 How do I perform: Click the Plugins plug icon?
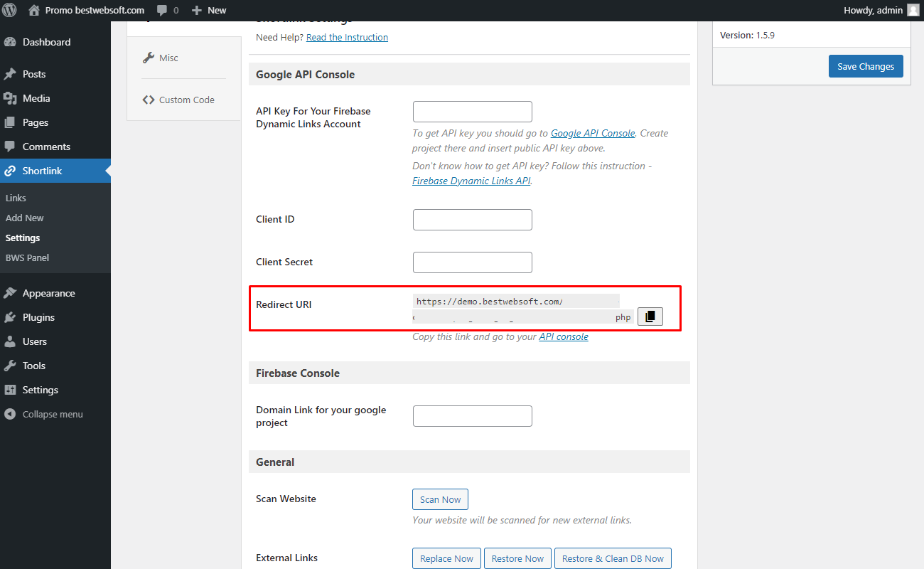click(10, 317)
